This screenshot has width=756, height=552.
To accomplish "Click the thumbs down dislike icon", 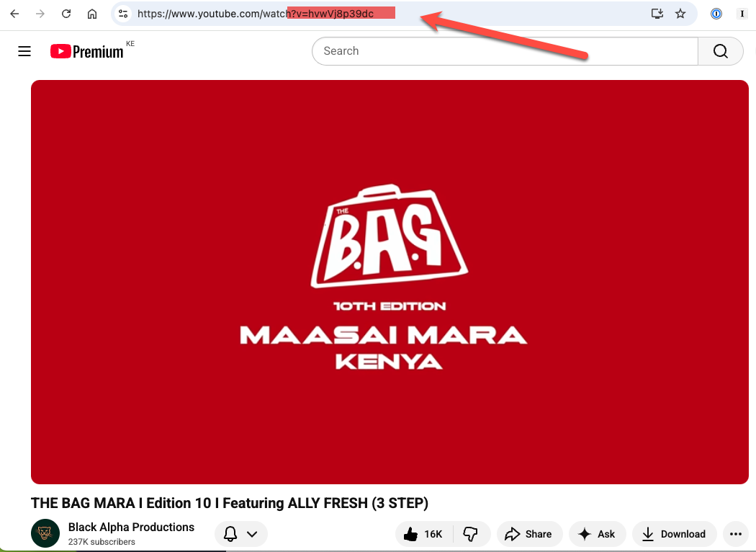I will coord(472,533).
